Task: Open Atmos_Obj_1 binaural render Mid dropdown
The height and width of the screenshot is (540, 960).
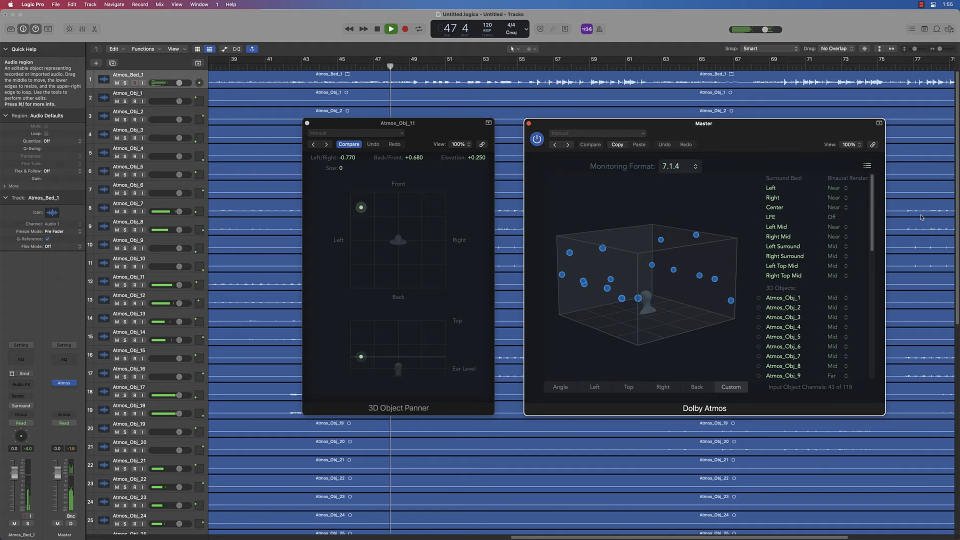Action: click(837, 298)
